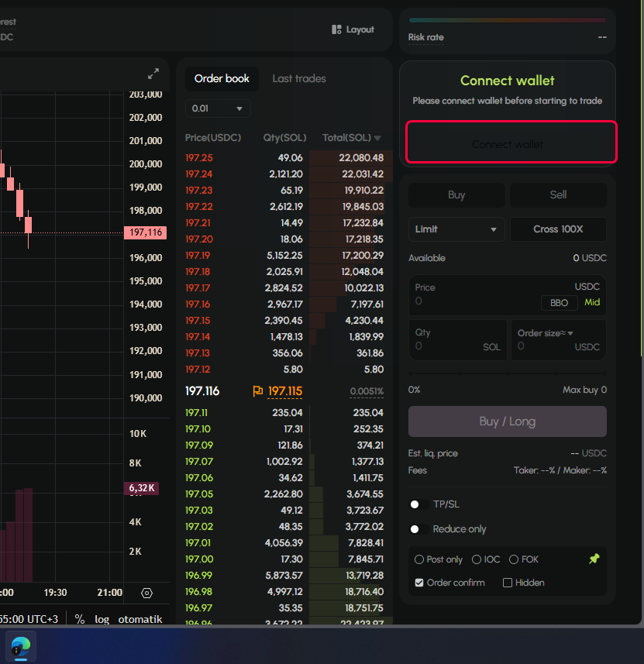Open the Limit order type dropdown
The height and width of the screenshot is (664, 644).
(x=456, y=229)
